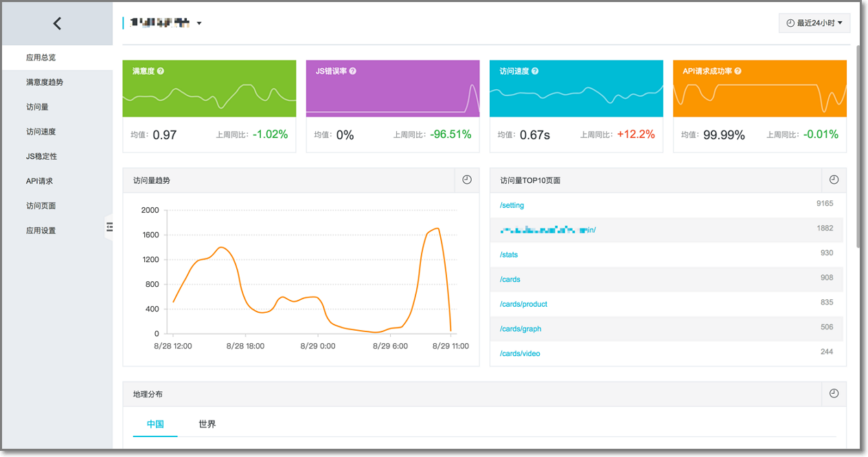Viewport: 868px width, 457px height.
Task: Click the clock icon in the 访问量TOP10页面 panel
Action: tap(834, 180)
